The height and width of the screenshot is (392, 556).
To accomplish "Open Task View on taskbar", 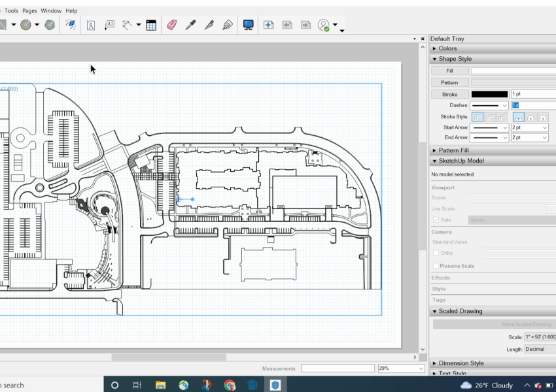I will [137, 385].
